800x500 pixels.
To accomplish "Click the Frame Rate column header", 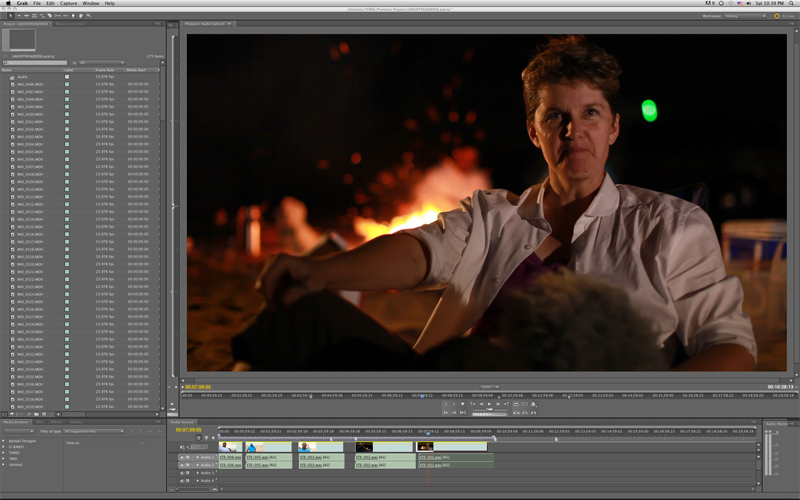I will coord(106,70).
